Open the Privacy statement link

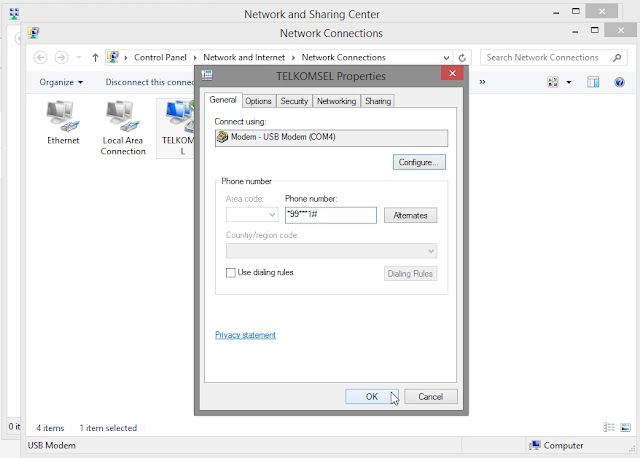tap(245, 335)
